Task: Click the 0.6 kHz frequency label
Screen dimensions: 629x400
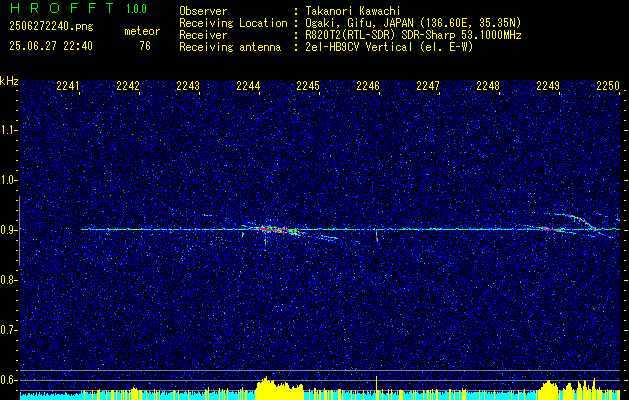Action: coord(9,380)
